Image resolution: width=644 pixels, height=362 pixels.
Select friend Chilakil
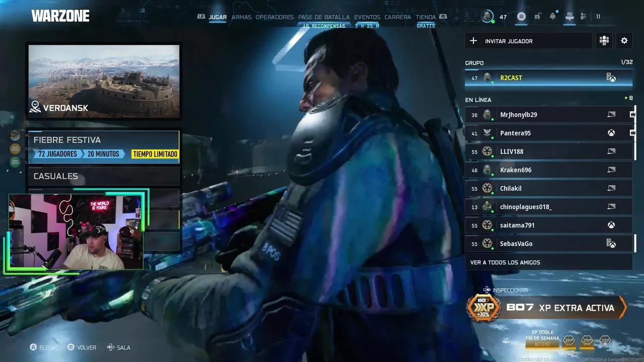[548, 189]
